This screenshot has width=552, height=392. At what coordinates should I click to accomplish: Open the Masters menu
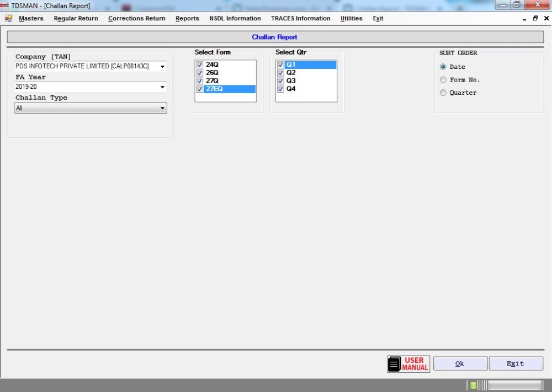tap(31, 18)
